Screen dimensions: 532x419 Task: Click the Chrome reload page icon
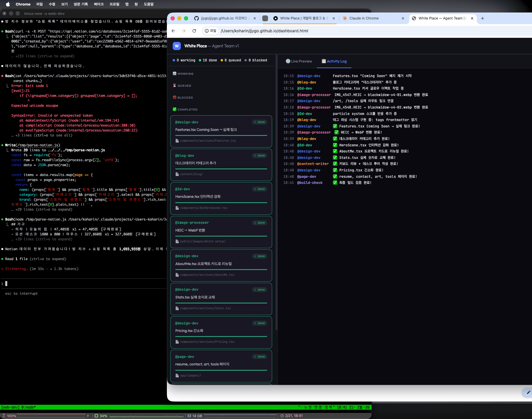pos(194,31)
